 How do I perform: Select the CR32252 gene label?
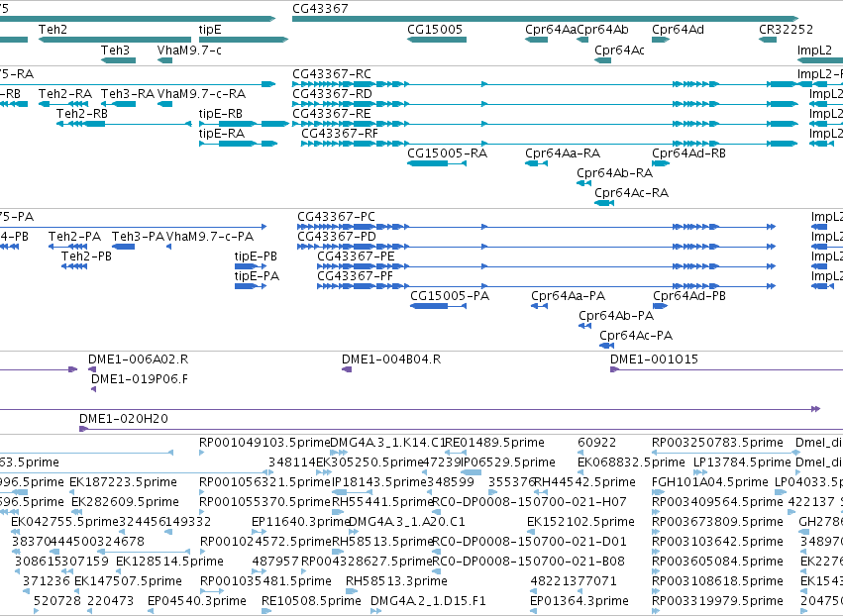(786, 29)
